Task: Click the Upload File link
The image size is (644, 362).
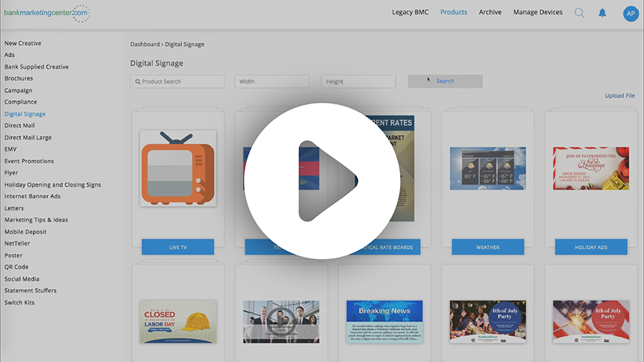Action: pyautogui.click(x=619, y=96)
